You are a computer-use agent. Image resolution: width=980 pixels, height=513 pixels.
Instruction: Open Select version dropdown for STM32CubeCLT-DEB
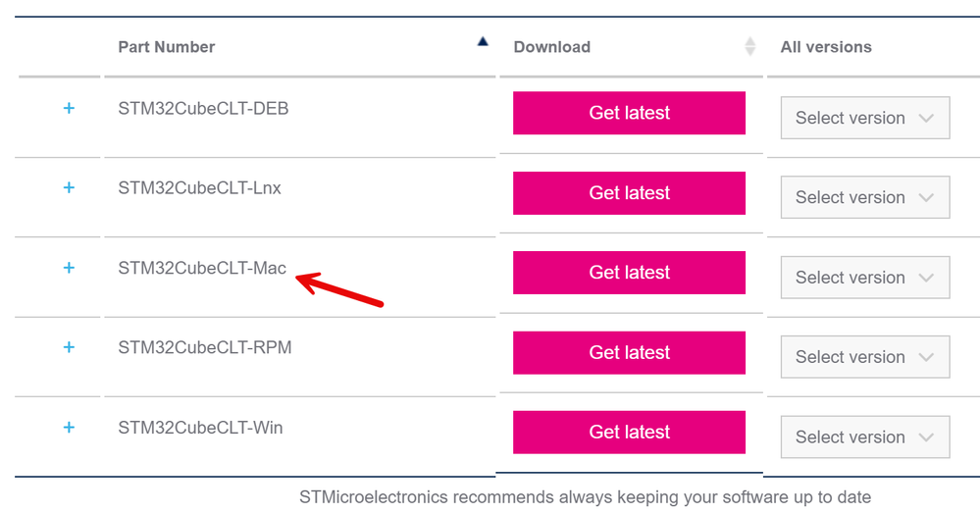[x=864, y=118]
